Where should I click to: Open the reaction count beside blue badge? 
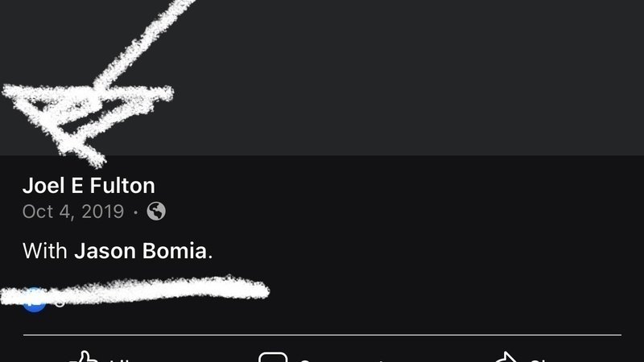coord(60,303)
